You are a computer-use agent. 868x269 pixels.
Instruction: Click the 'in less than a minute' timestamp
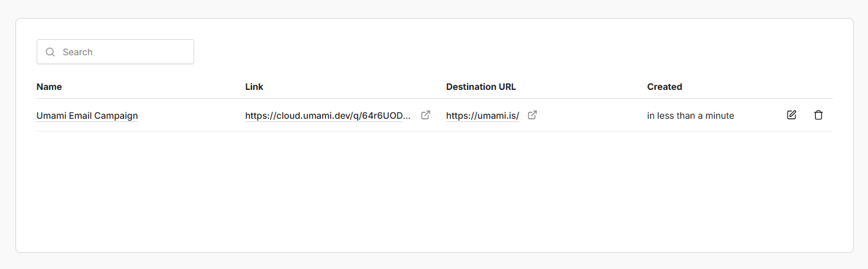pyautogui.click(x=690, y=116)
